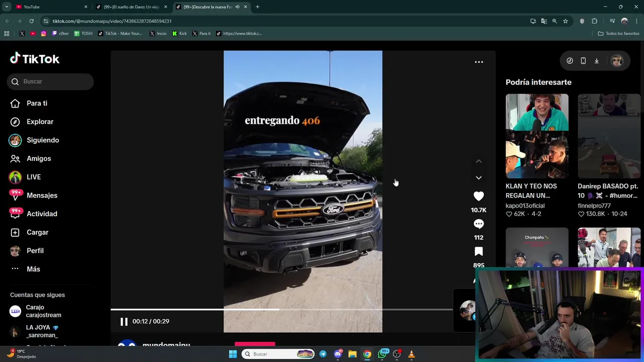Open Discord from taskbar
The height and width of the screenshot is (362, 644).
[x=338, y=354]
